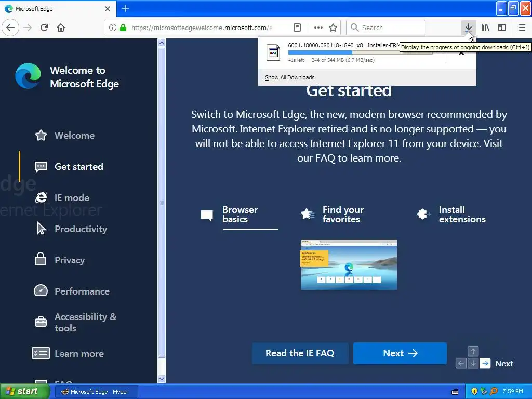532x399 pixels.
Task: Open the Welcome section in sidebar
Action: tap(74, 136)
